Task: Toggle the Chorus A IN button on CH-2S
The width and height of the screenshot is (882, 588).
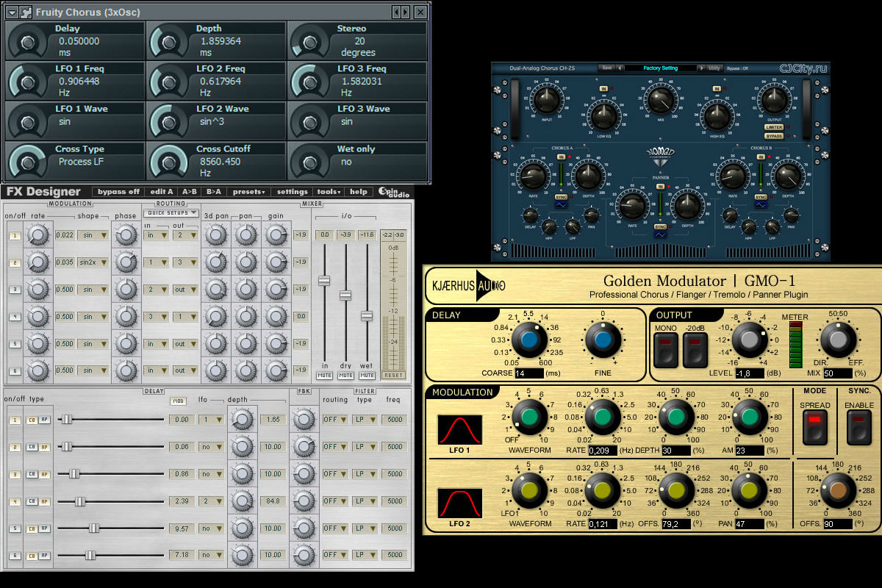Action: (x=561, y=157)
